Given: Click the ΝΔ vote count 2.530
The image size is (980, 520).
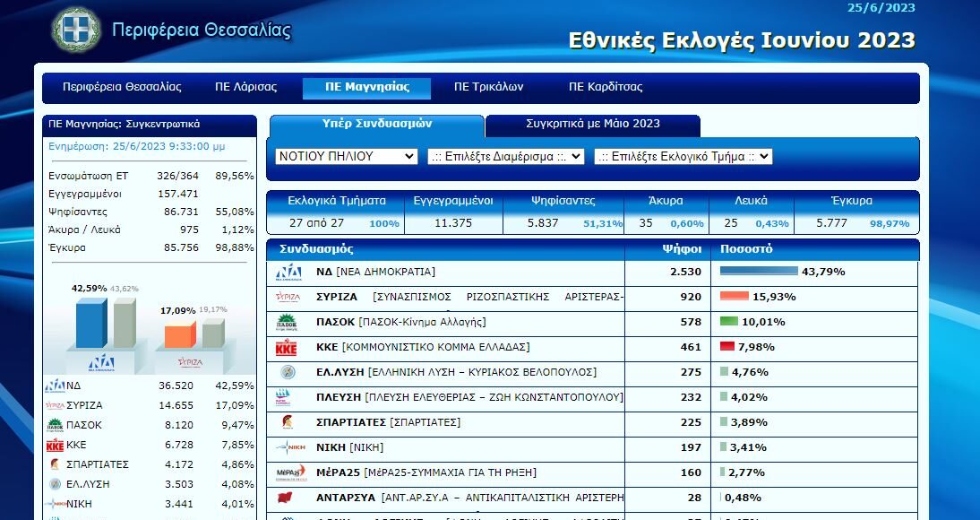Looking at the screenshot, I should point(687,272).
